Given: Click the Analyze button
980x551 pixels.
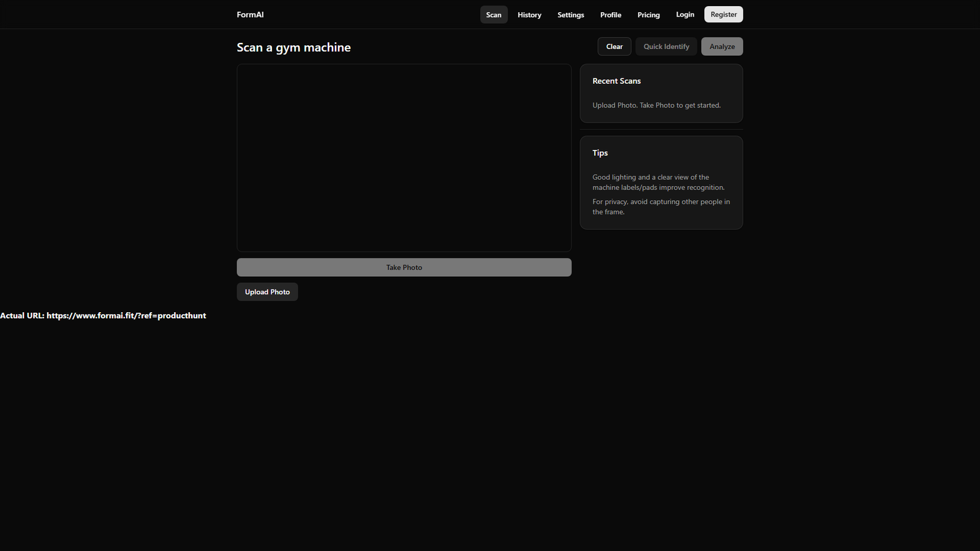Looking at the screenshot, I should click(x=722, y=46).
